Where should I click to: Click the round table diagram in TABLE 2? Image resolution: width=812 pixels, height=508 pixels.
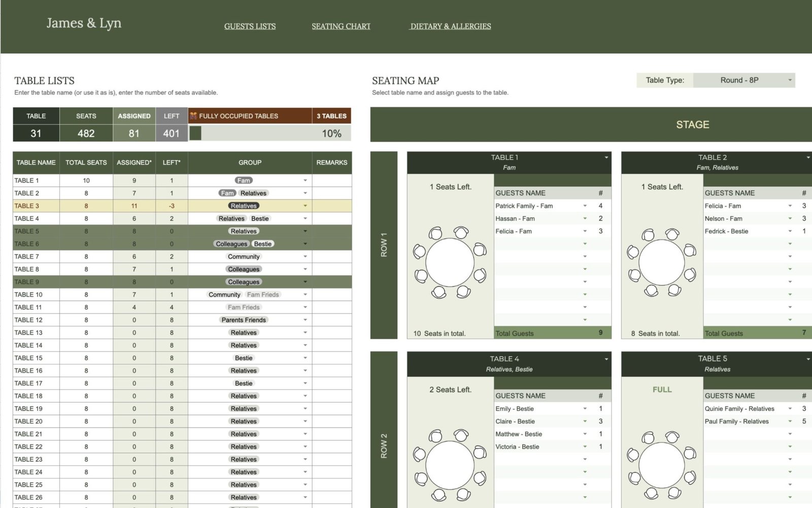662,263
